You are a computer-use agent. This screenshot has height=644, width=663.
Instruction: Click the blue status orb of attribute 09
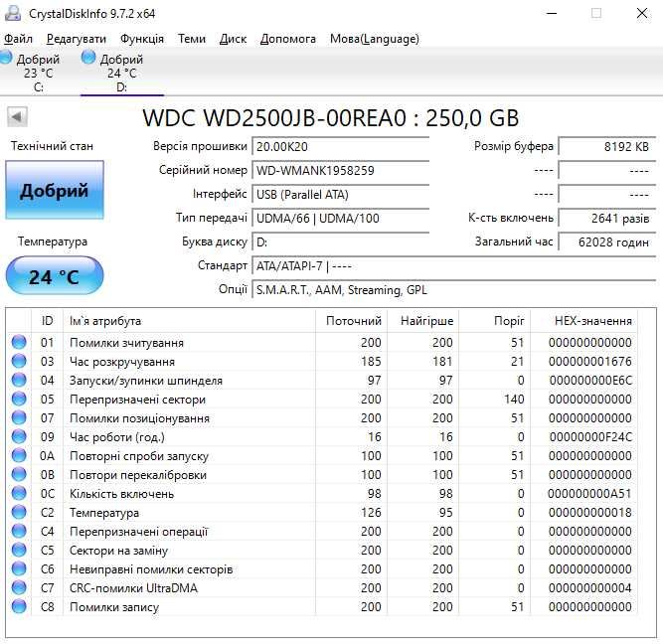[19, 436]
